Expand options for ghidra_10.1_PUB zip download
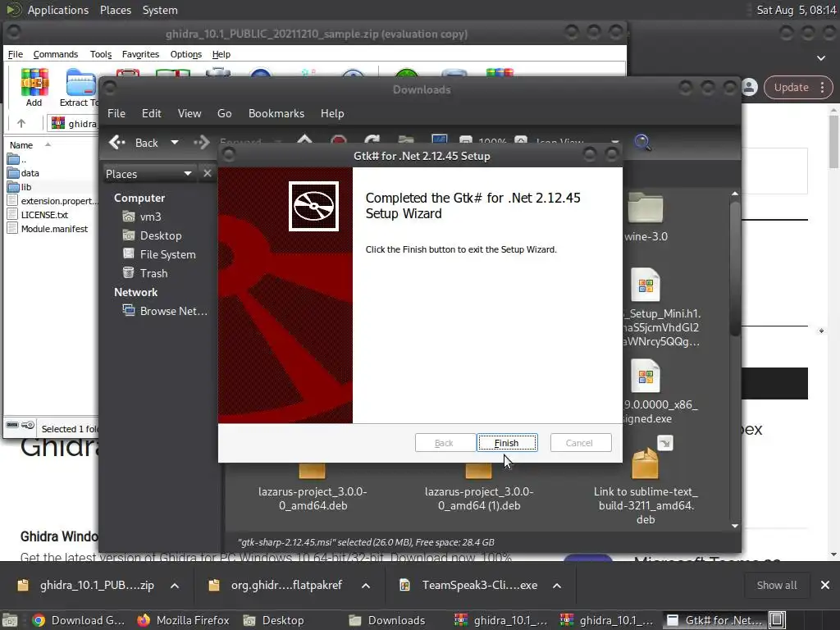This screenshot has height=630, width=840. 175,586
